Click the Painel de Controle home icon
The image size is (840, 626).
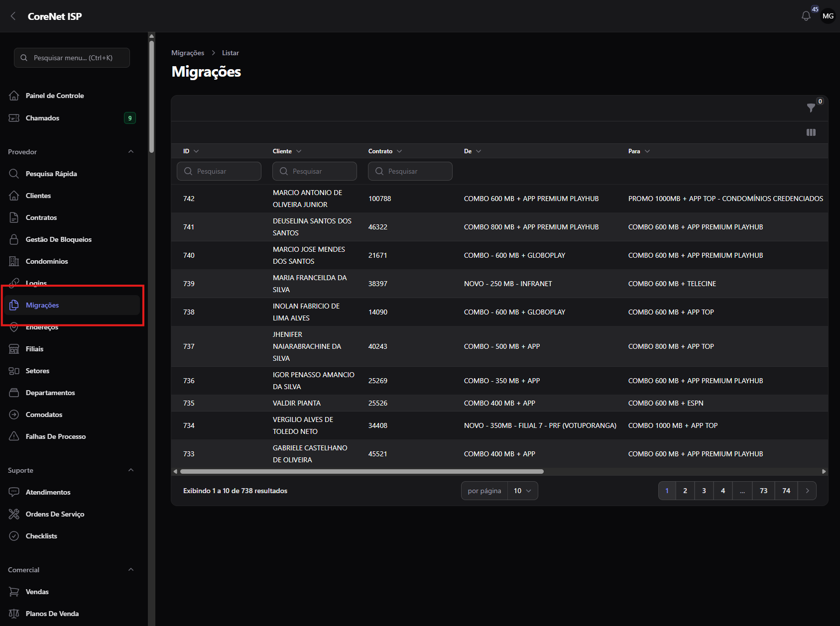14,96
